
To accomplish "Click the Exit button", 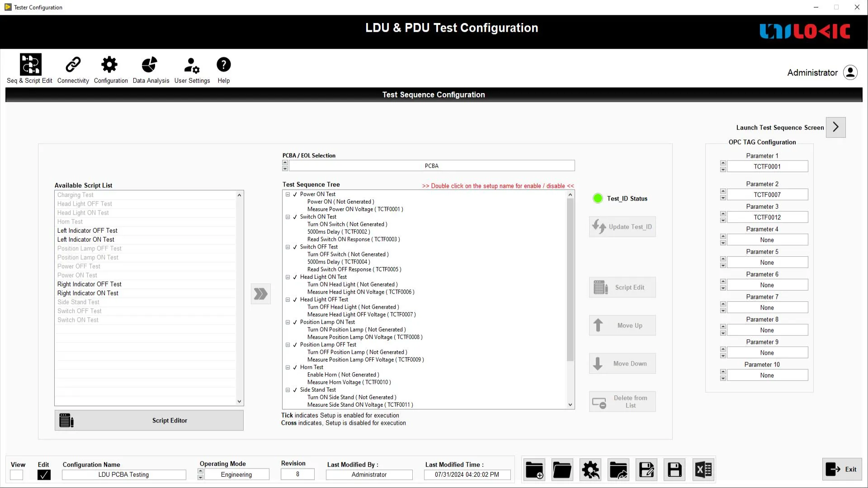I will point(842,469).
